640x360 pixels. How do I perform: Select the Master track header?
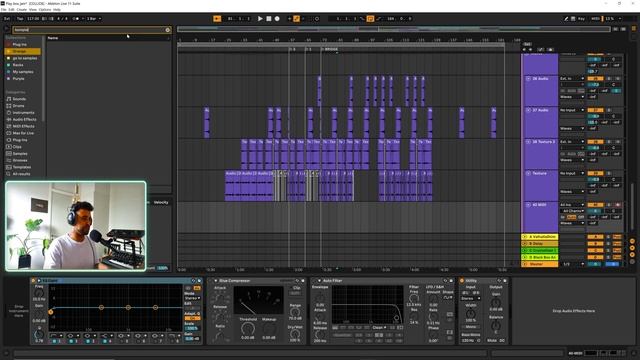pos(540,264)
